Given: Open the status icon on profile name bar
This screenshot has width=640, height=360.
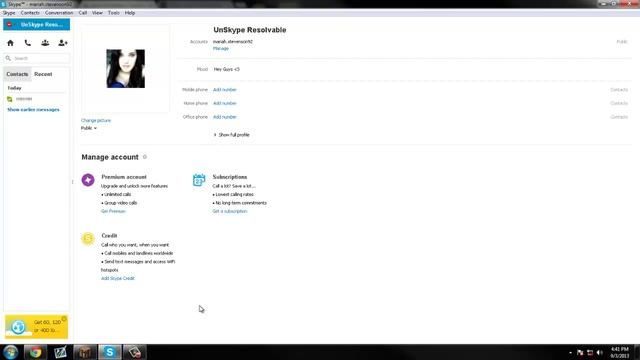Looking at the screenshot, I should 10,24.
